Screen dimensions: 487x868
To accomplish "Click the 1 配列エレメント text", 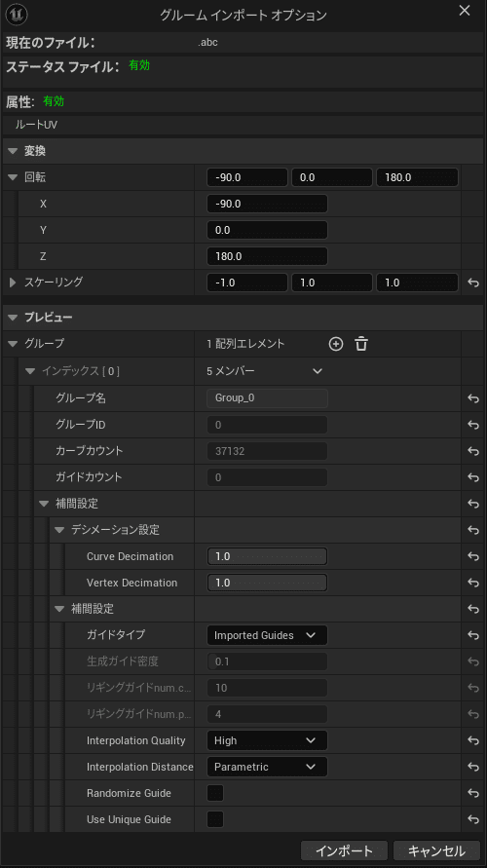I will [x=245, y=344].
